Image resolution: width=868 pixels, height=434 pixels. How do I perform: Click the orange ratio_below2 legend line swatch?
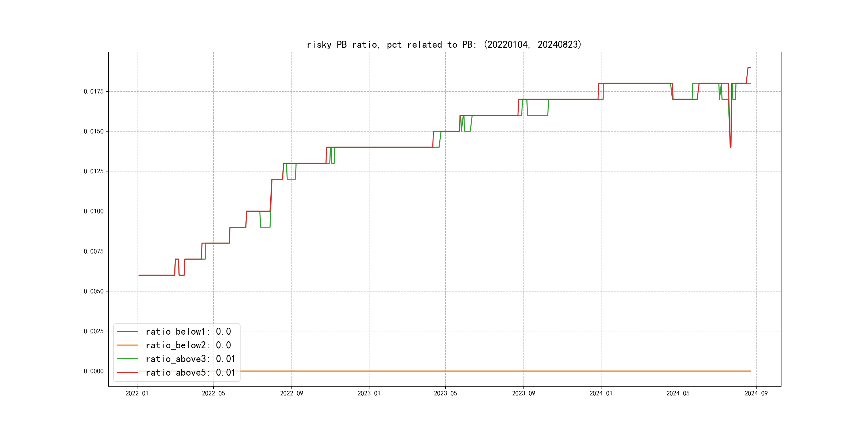point(127,345)
